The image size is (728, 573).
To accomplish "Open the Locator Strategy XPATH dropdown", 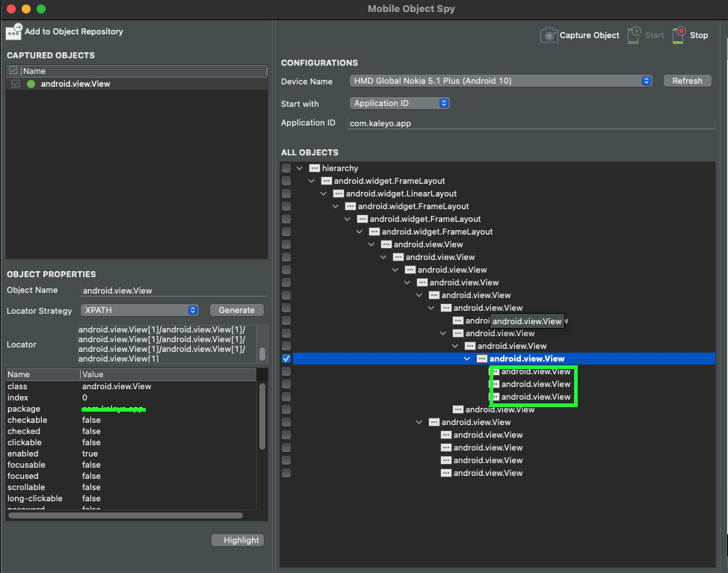I will pos(140,310).
